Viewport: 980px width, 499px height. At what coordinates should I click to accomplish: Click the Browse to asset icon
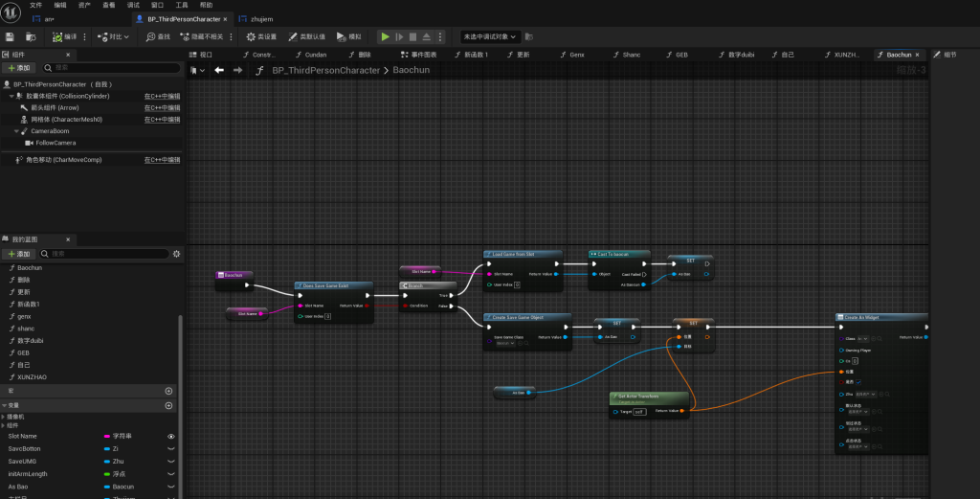click(x=30, y=36)
